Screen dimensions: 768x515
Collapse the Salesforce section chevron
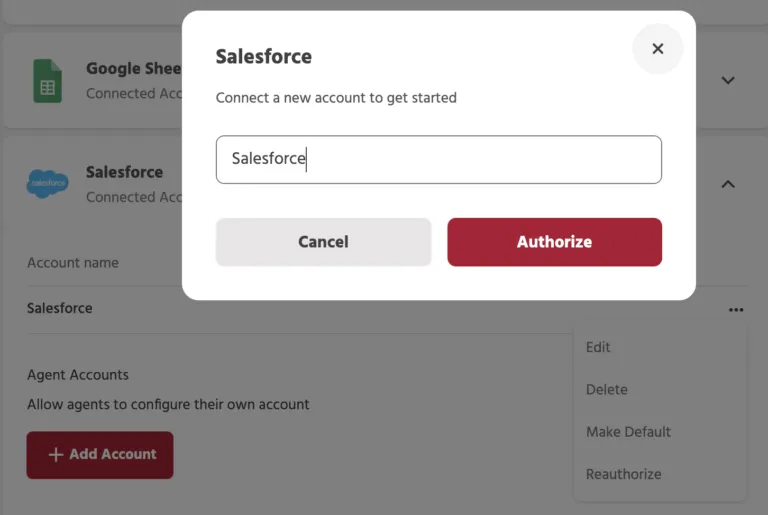point(728,184)
